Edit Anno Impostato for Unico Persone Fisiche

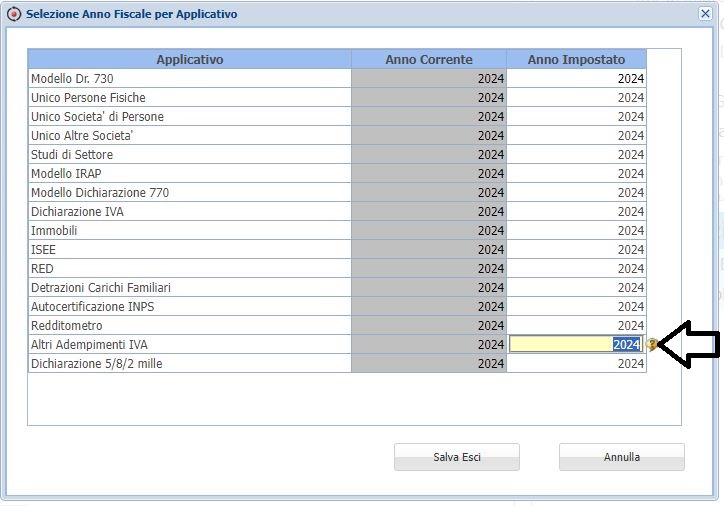pyautogui.click(x=576, y=97)
